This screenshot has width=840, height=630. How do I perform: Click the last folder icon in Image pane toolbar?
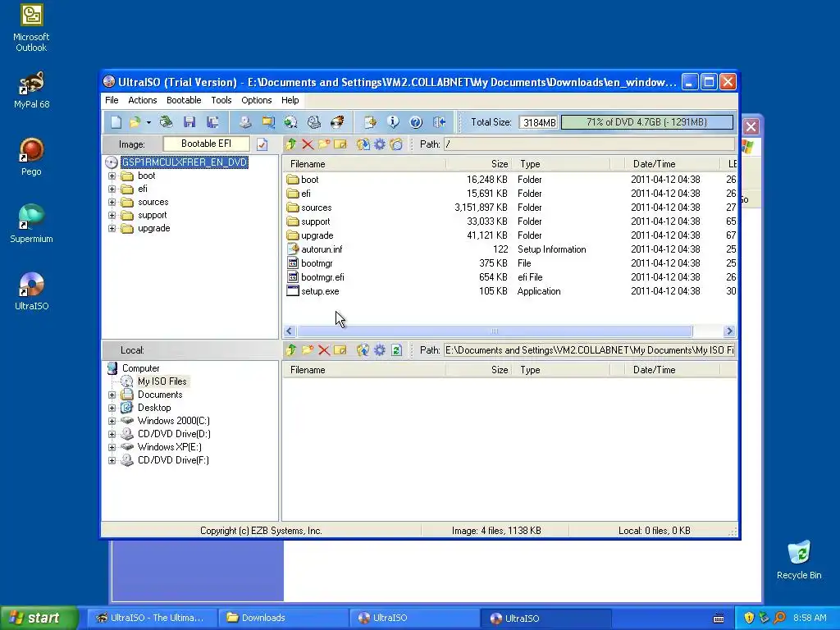[x=396, y=144]
